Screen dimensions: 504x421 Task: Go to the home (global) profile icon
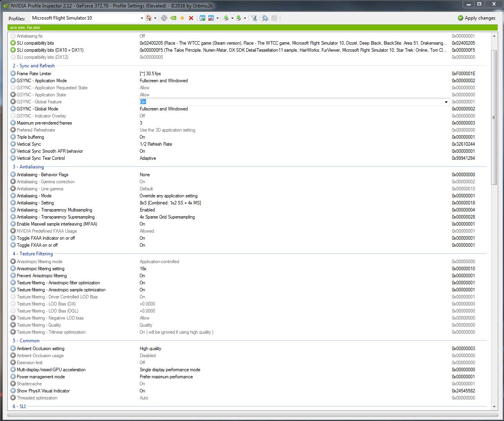(149, 18)
